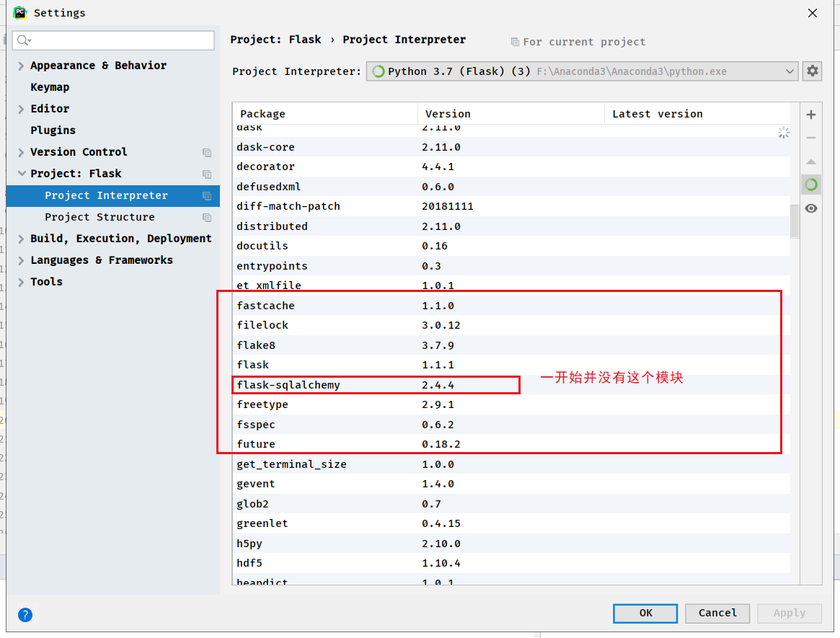The height and width of the screenshot is (638, 840).
Task: Select the docutils package row
Action: click(512, 246)
